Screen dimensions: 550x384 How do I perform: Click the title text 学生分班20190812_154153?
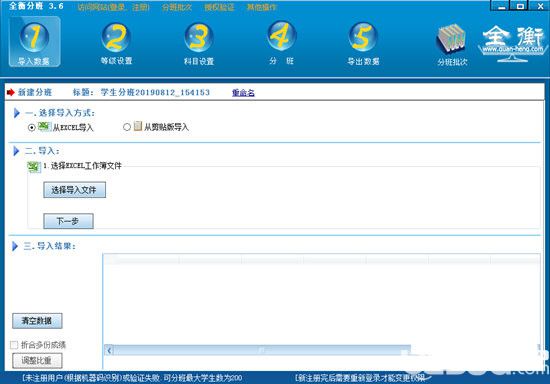click(155, 92)
